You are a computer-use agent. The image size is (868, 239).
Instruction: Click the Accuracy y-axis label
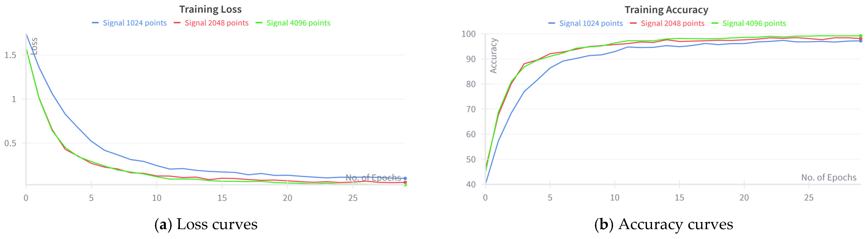pyautogui.click(x=493, y=56)
